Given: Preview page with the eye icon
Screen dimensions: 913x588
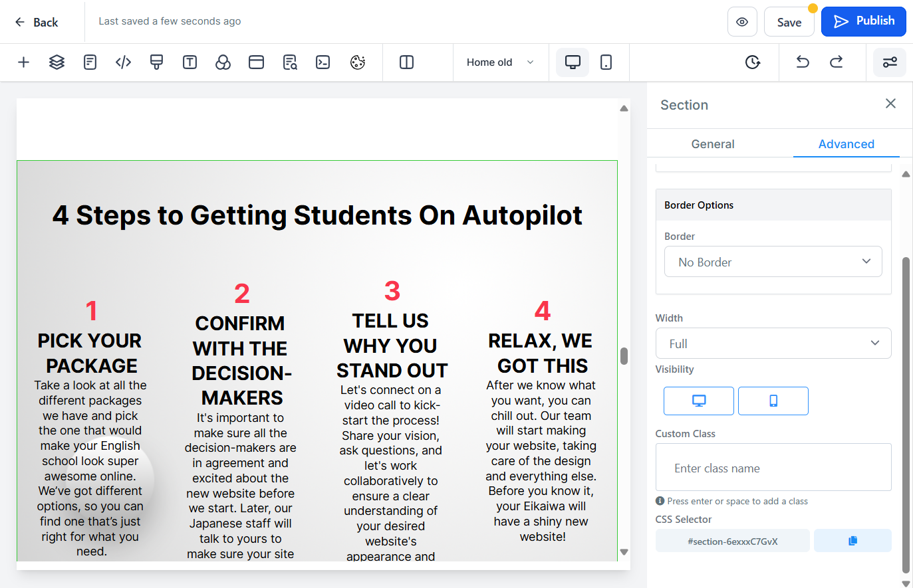Looking at the screenshot, I should pos(742,22).
